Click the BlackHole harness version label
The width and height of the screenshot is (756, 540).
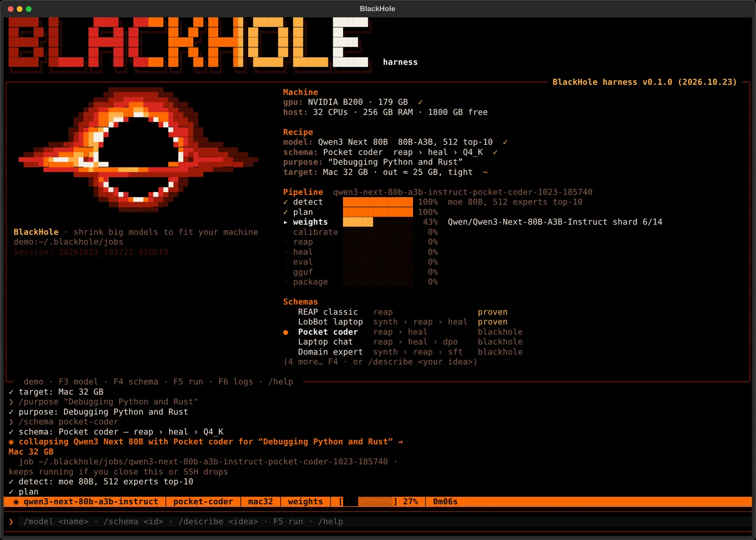[644, 82]
